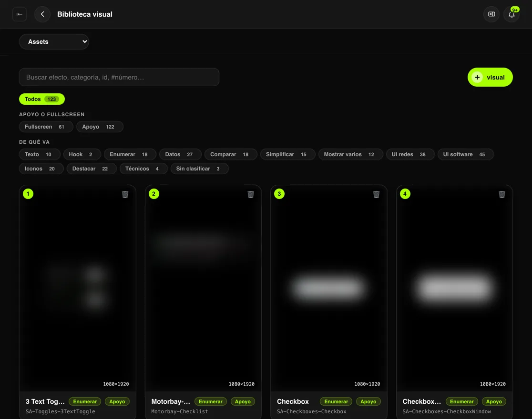
Task: Show UI redes visuals
Action: 410,154
